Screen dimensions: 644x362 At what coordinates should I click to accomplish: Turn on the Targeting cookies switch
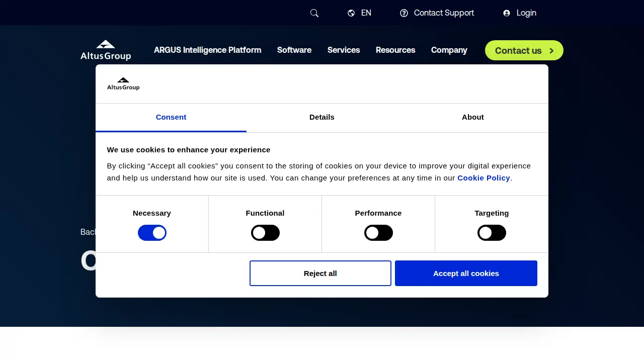[492, 233]
